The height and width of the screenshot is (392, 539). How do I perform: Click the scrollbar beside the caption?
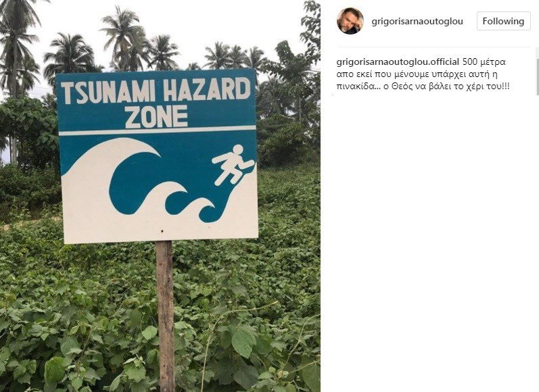(x=537, y=71)
